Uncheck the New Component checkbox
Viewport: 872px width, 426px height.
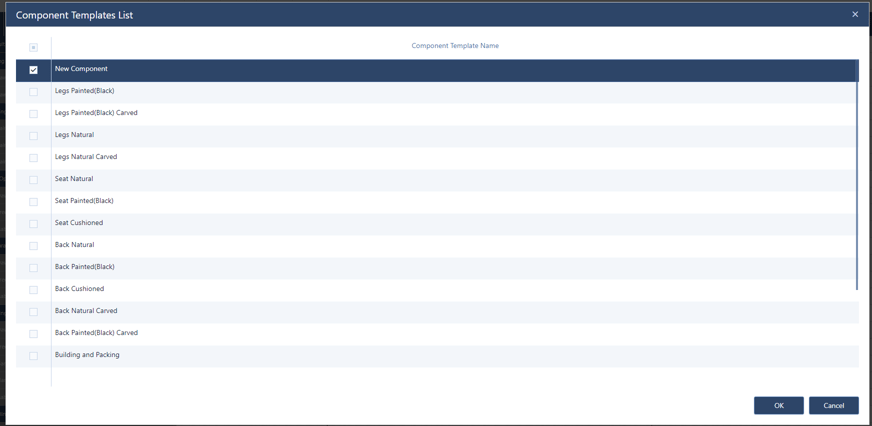[x=33, y=70]
